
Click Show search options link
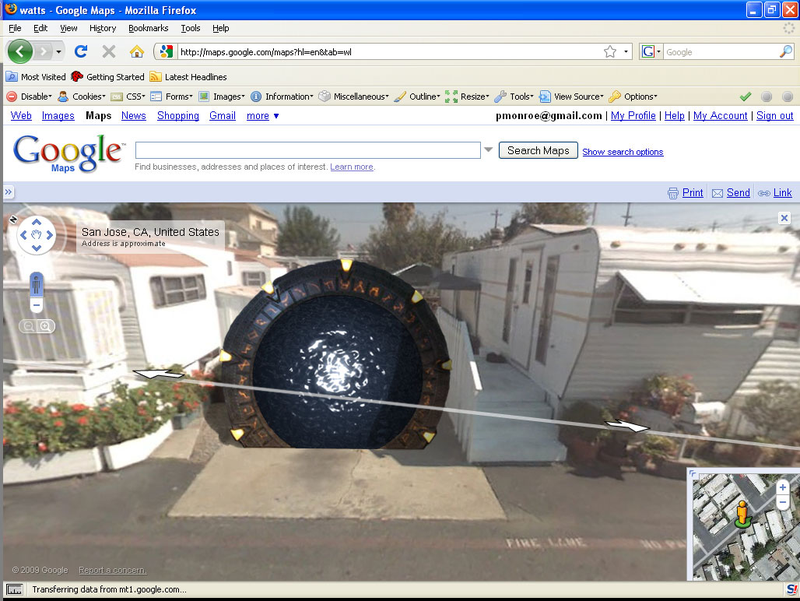point(622,152)
